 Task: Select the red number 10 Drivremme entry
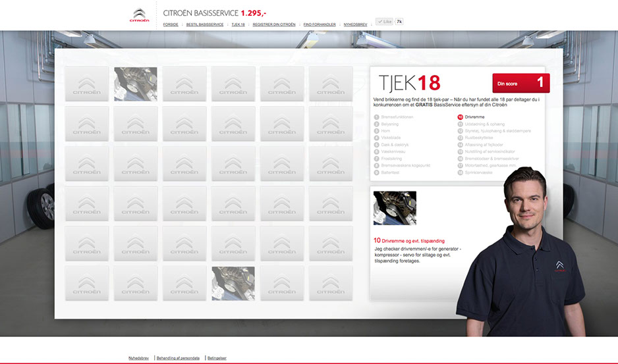click(x=471, y=117)
